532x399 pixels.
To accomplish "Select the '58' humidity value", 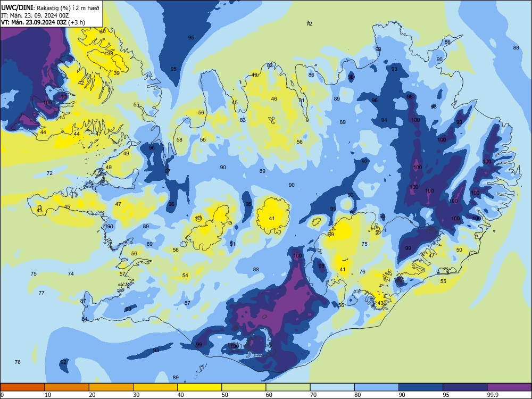I will click(179, 140).
